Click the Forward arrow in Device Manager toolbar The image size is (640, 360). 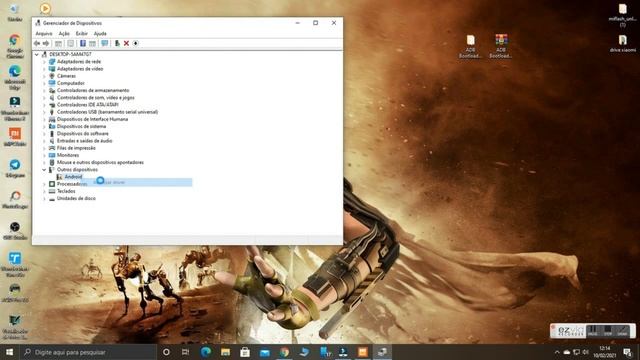[x=46, y=43]
